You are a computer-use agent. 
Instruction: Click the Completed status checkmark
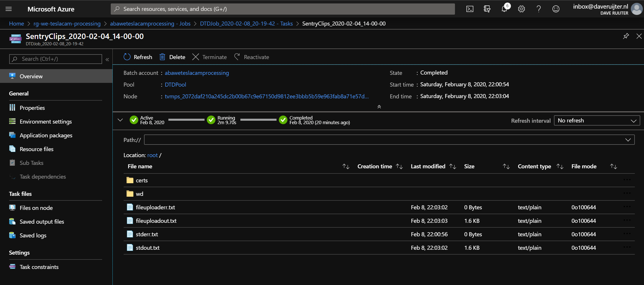pos(283,120)
